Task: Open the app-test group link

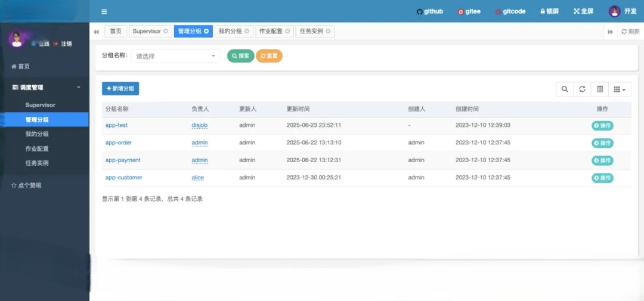Action: click(x=116, y=125)
